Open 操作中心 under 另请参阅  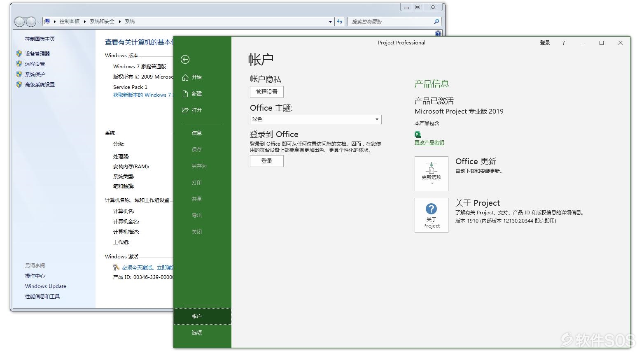(35, 276)
